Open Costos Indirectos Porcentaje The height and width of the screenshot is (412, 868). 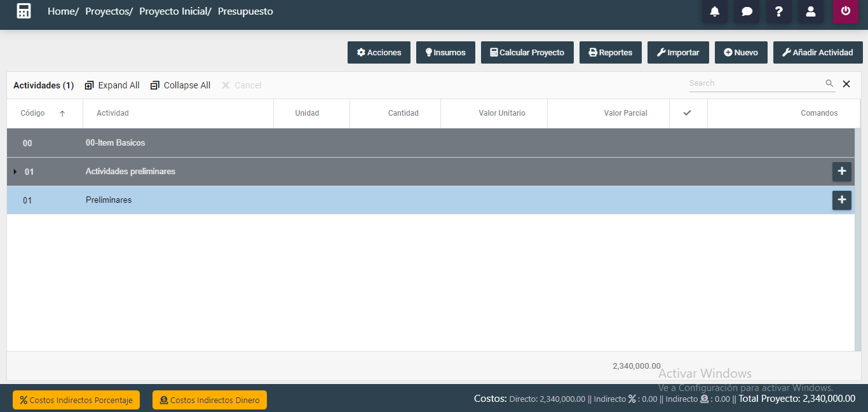[x=76, y=400]
